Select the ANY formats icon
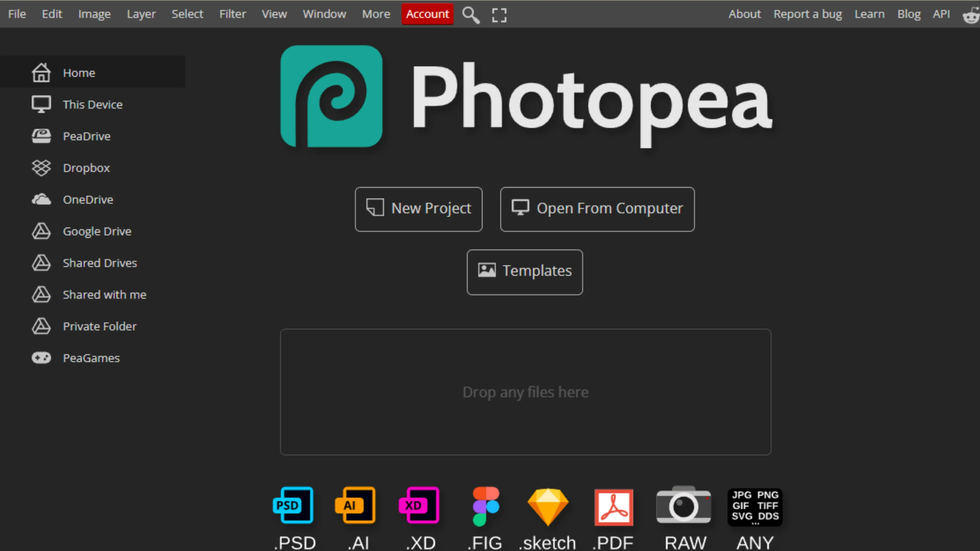The height and width of the screenshot is (551, 980). coord(755,507)
